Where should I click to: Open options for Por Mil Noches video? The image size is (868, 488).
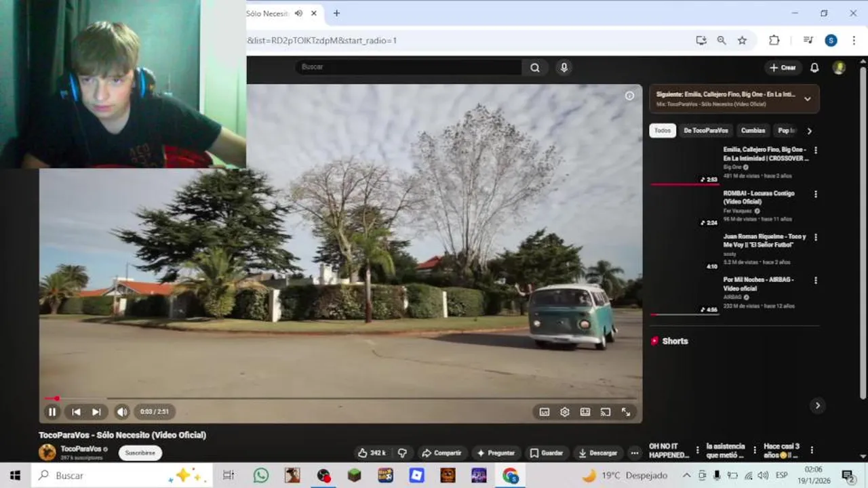coord(815,280)
